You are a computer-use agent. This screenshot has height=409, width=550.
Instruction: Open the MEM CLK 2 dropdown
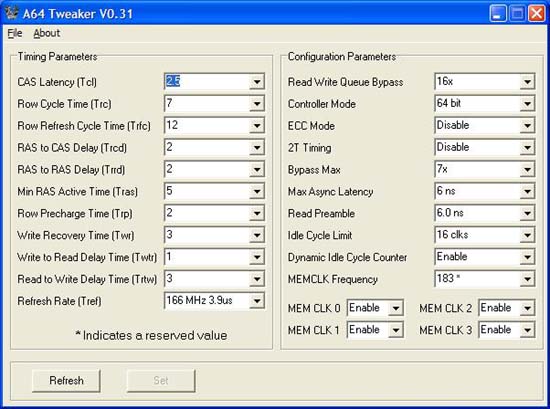pyautogui.click(x=527, y=308)
